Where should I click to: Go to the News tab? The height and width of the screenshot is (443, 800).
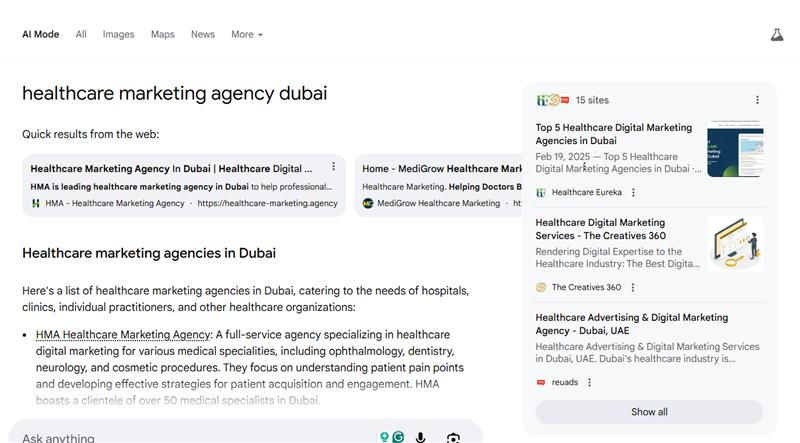203,34
